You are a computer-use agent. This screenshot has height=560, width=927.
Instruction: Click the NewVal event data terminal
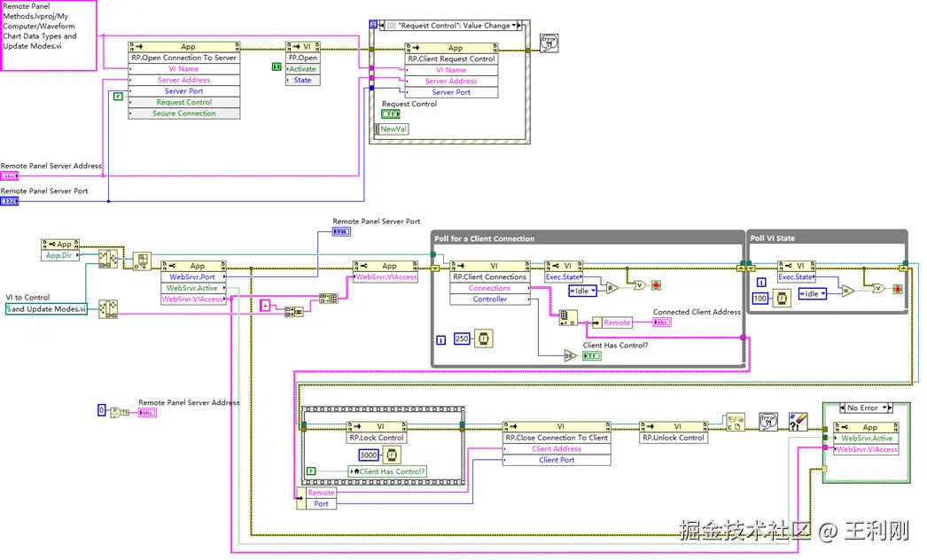tap(393, 128)
